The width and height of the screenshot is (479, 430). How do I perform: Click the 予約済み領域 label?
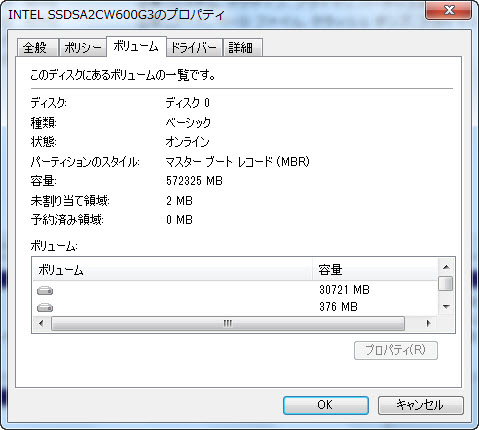67,220
